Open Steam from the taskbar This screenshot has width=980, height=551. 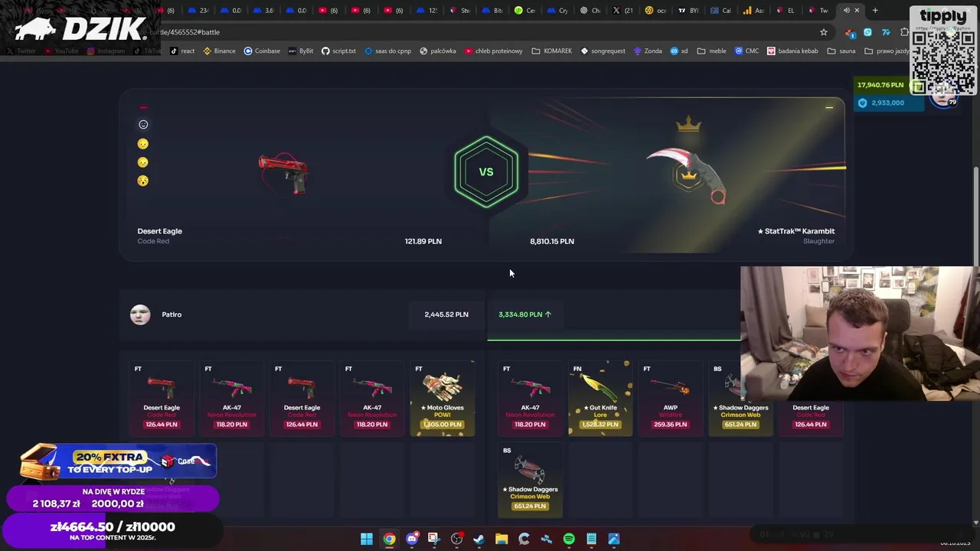(479, 539)
